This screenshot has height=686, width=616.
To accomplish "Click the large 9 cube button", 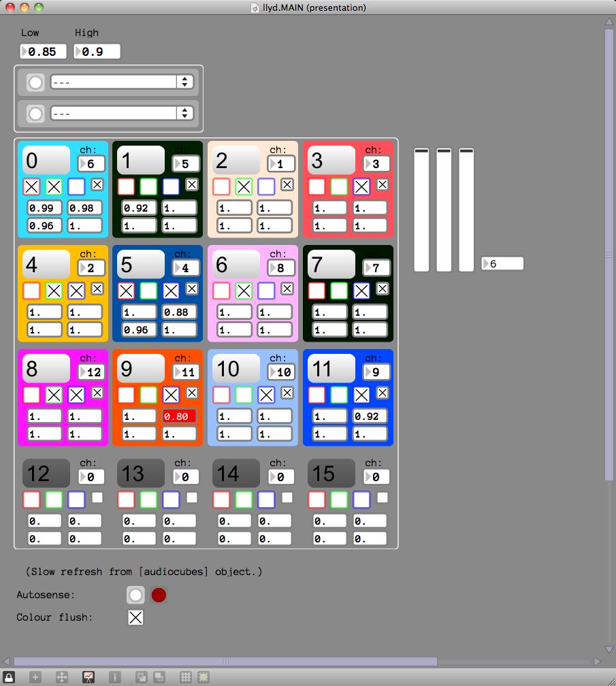I will tap(141, 369).
